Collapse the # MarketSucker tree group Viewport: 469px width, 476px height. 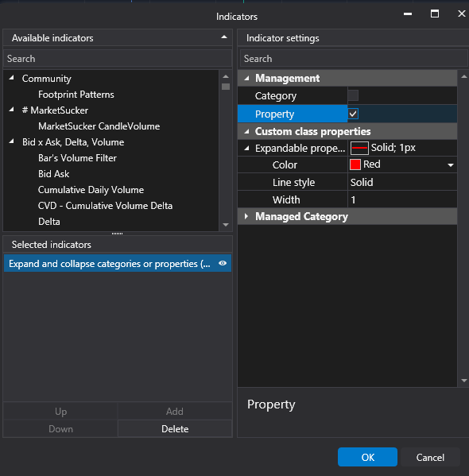pos(12,110)
